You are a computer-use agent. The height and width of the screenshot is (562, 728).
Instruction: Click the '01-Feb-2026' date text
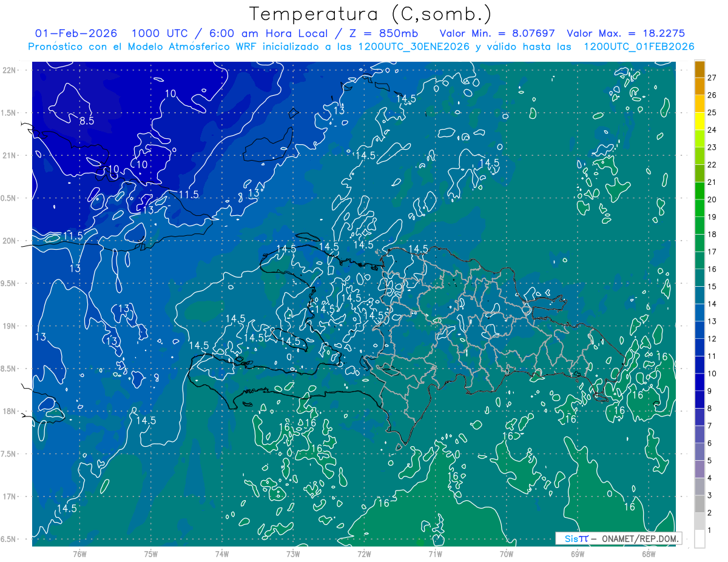point(76,33)
